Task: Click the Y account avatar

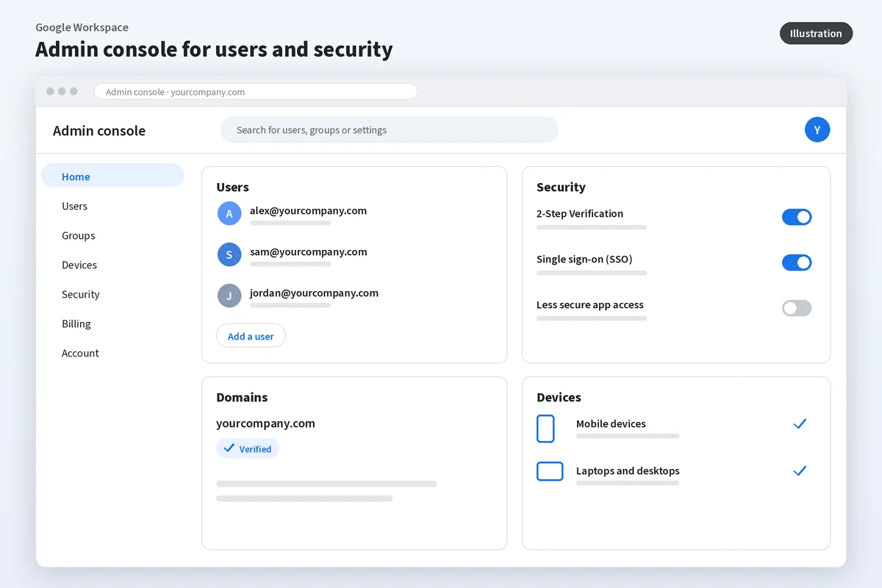Action: [x=817, y=130]
